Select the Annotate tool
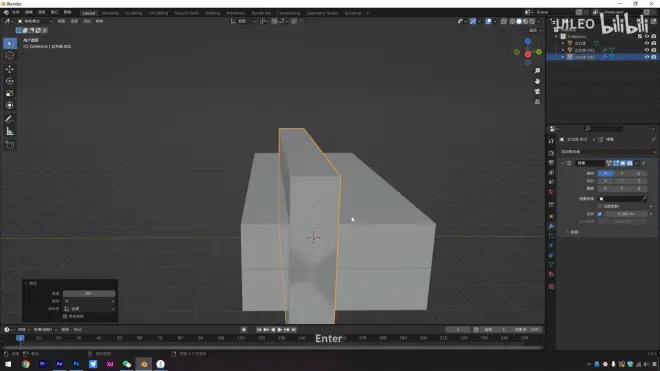The width and height of the screenshot is (660, 371). 10,119
